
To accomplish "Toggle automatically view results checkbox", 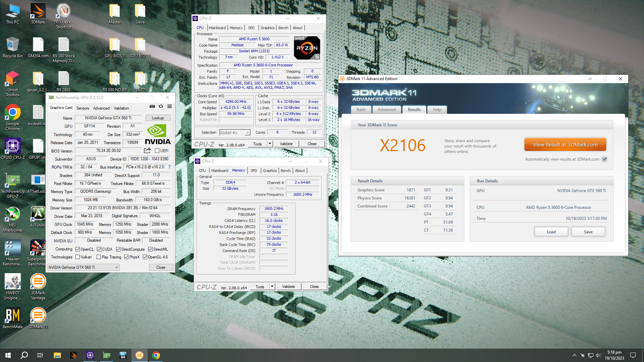I will click(604, 159).
